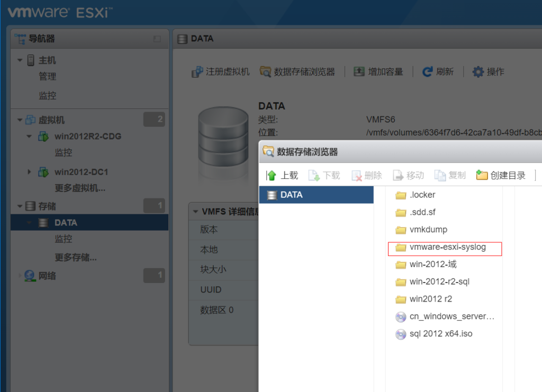Click 上载 upload in the browser
Viewport: 542px width, 392px height.
coord(282,176)
